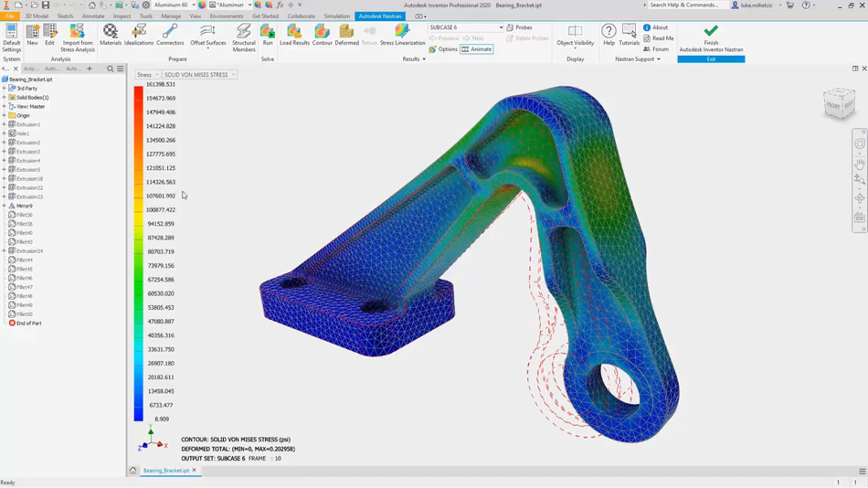Open the Nastran Forum link
Screen dimensions: 868x488
pyautogui.click(x=656, y=49)
